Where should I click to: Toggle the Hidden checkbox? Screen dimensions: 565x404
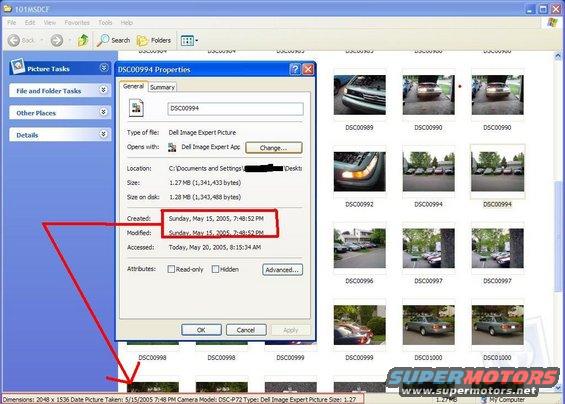coord(215,269)
